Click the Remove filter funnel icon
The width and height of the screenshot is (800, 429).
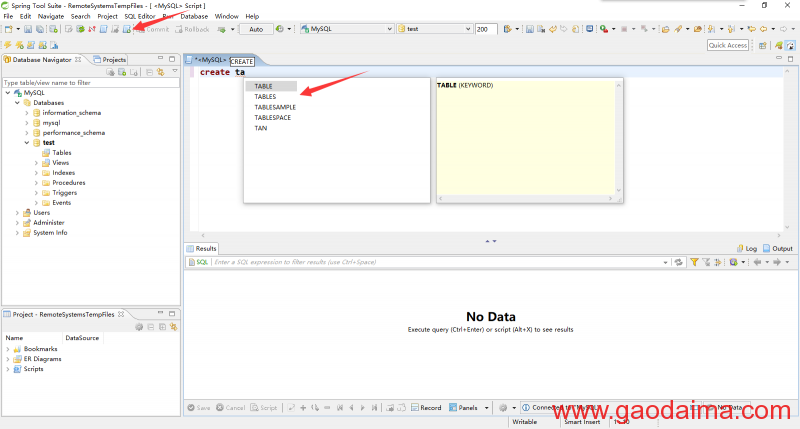coord(706,262)
